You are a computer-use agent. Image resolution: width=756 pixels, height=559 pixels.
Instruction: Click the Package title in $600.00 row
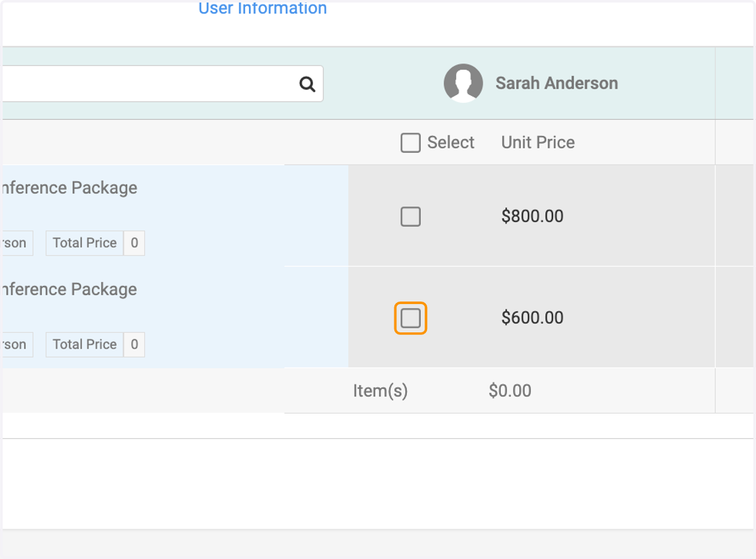(69, 289)
